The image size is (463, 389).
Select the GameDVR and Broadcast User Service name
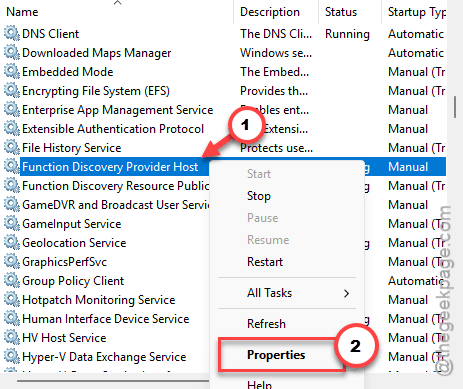[x=116, y=205]
